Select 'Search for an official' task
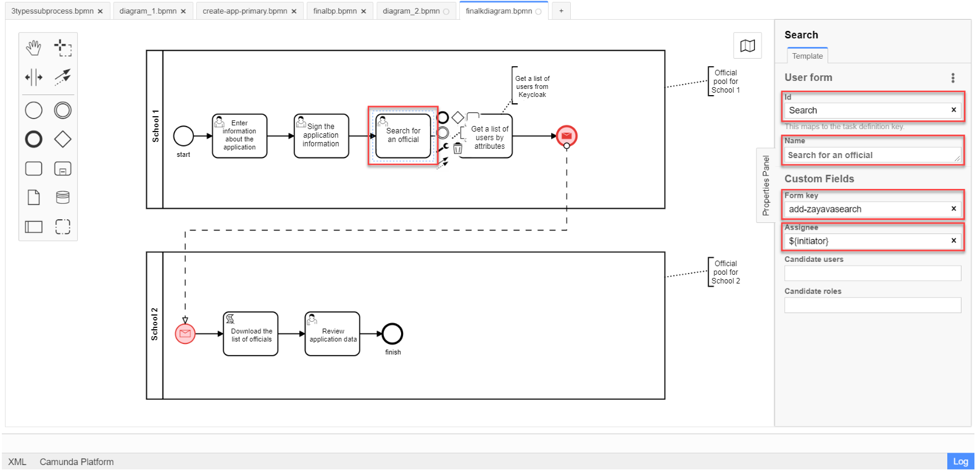The width and height of the screenshot is (980, 470). click(403, 136)
